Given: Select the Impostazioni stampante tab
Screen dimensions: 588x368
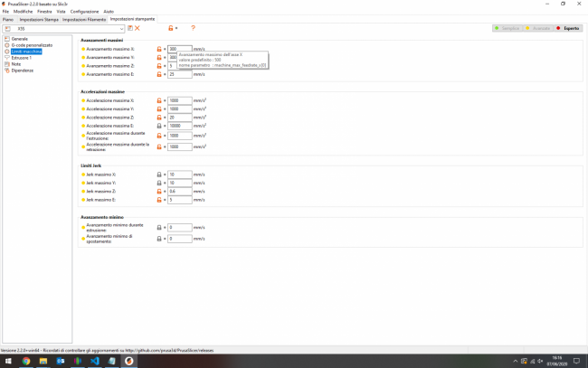Looking at the screenshot, I should click(x=132, y=19).
